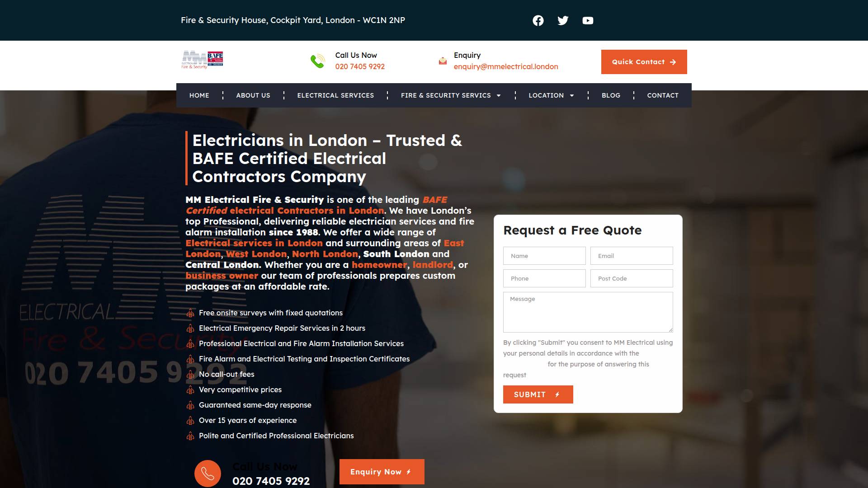Focus the Name input field
Screen dimensions: 868x488
[544, 256]
